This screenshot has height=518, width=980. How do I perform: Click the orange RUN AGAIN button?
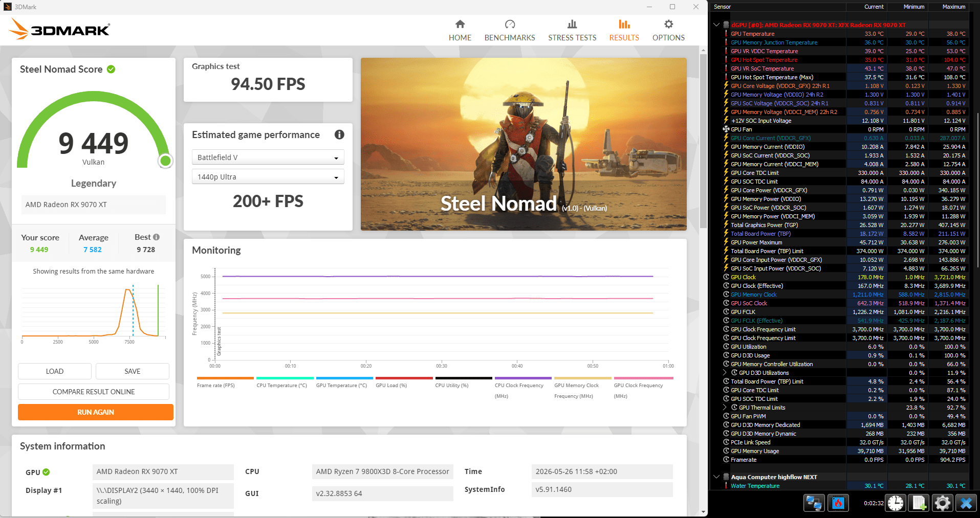pos(96,412)
